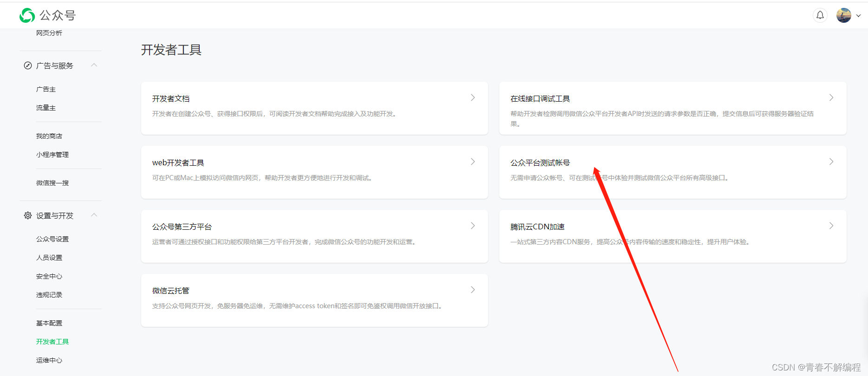868x376 pixels.
Task: Open 违规记录 in the sidebar
Action: (49, 295)
